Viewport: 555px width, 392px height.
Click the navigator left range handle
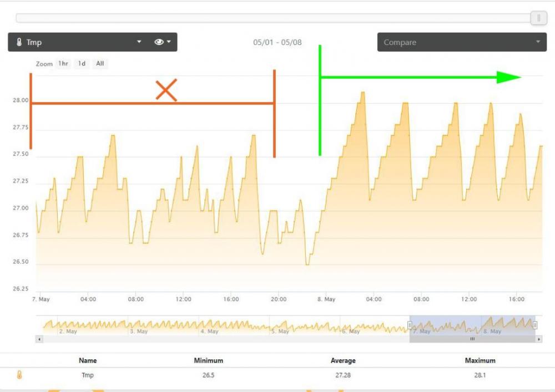(x=410, y=325)
